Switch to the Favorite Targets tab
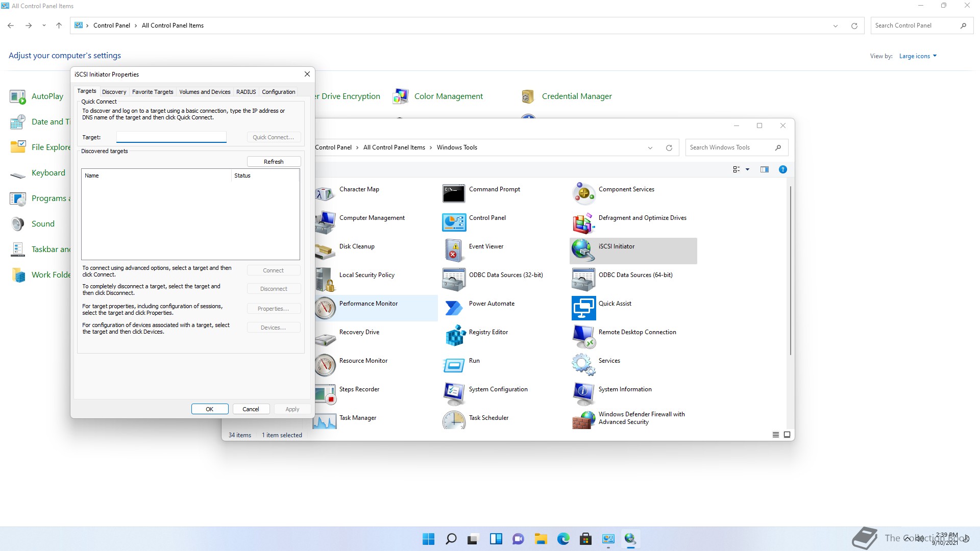 153,92
